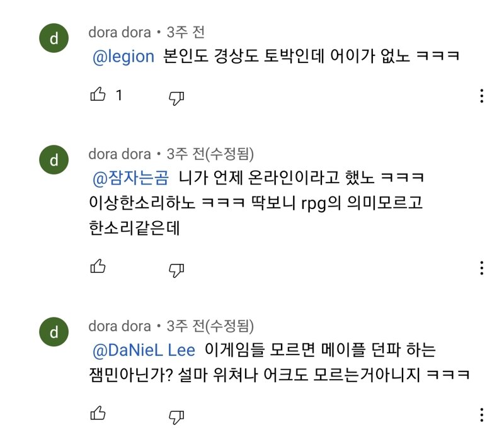This screenshot has height=437, width=504.
Task: Dislike the comment replying to @잠자는곰
Action: point(176,268)
